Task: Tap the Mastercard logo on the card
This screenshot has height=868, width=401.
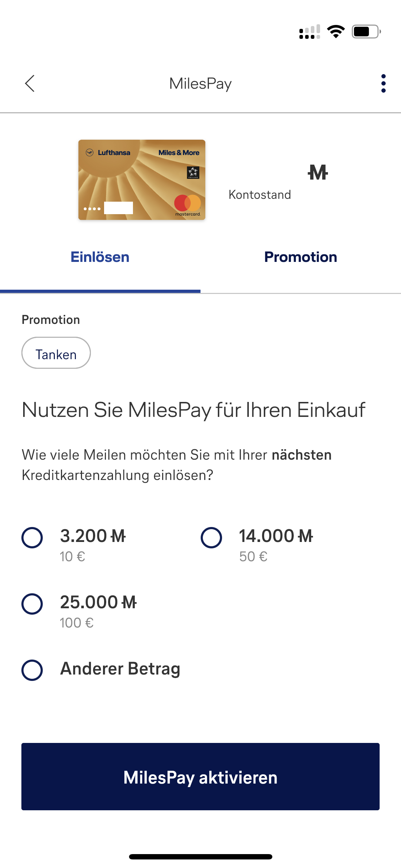Action: tap(187, 204)
